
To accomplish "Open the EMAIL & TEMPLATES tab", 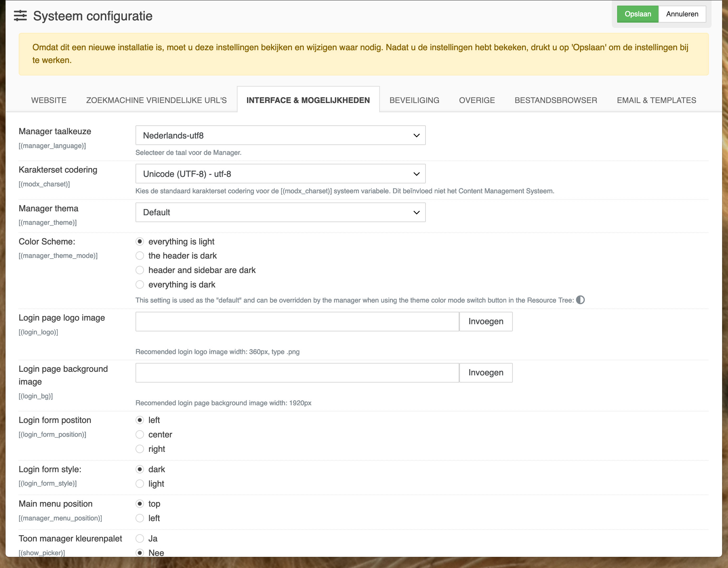I will coord(656,100).
